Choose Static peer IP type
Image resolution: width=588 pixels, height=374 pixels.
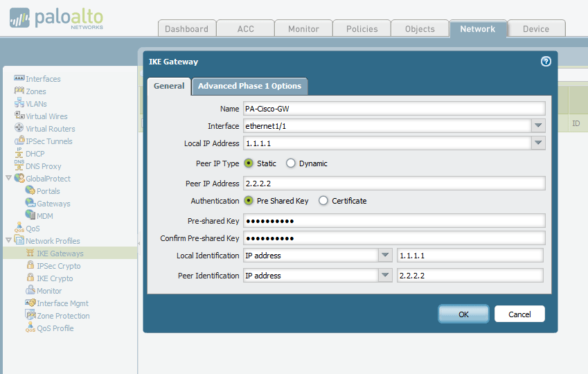click(x=249, y=163)
